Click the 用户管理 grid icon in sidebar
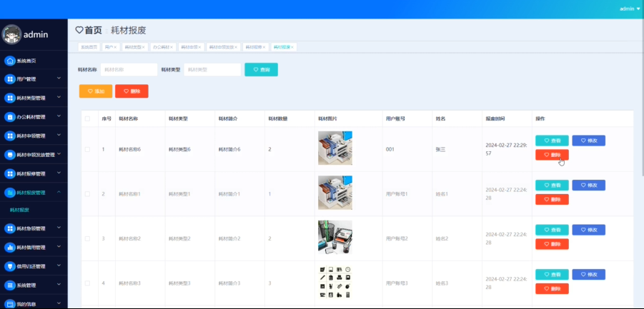 coord(10,79)
